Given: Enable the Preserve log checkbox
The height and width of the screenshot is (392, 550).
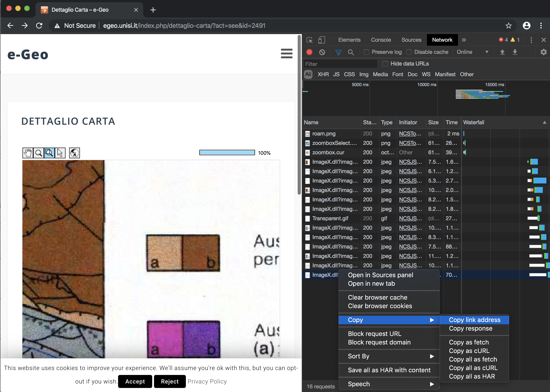Looking at the screenshot, I should (366, 52).
